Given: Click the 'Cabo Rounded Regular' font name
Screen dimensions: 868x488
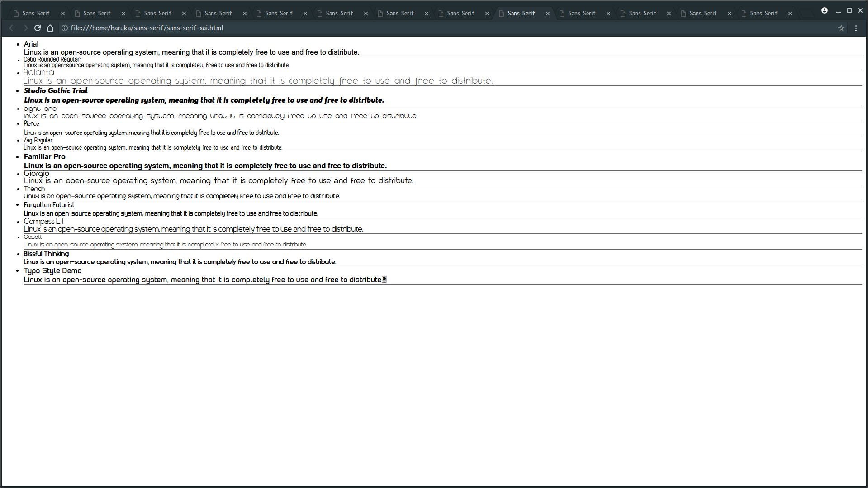Looking at the screenshot, I should (x=52, y=59).
